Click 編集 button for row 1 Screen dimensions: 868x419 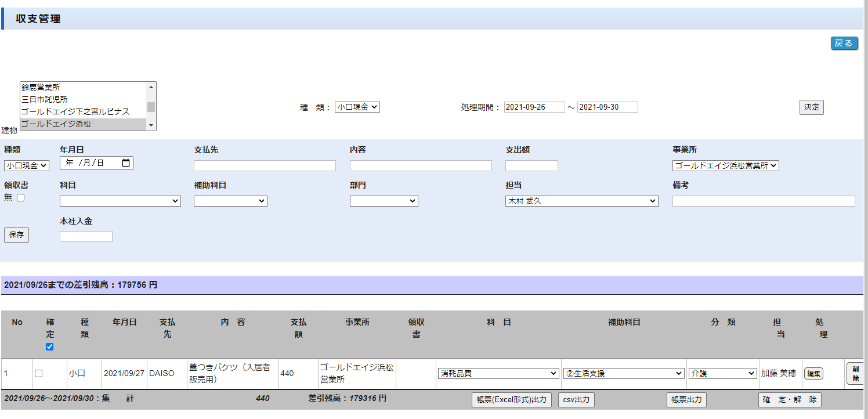click(813, 374)
